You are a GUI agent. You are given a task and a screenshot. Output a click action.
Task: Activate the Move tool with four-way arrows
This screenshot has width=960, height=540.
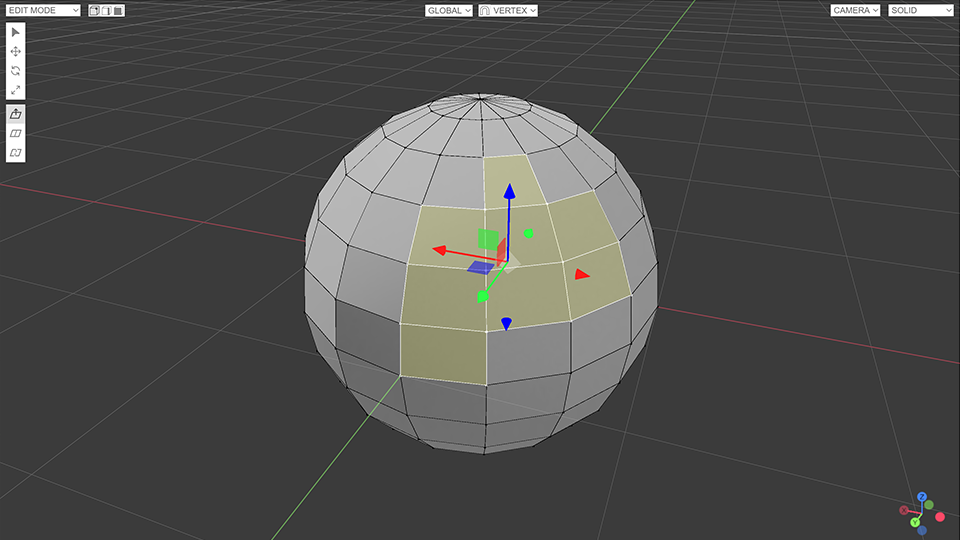coord(15,51)
